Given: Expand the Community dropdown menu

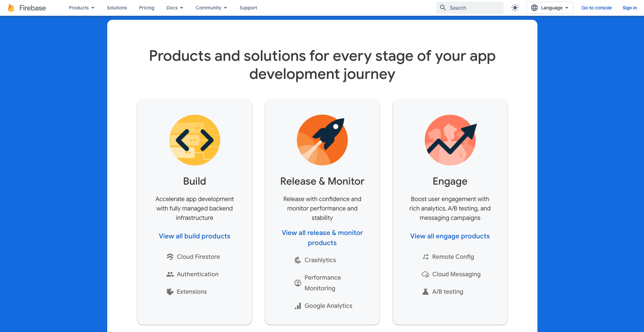Looking at the screenshot, I should coord(211,8).
